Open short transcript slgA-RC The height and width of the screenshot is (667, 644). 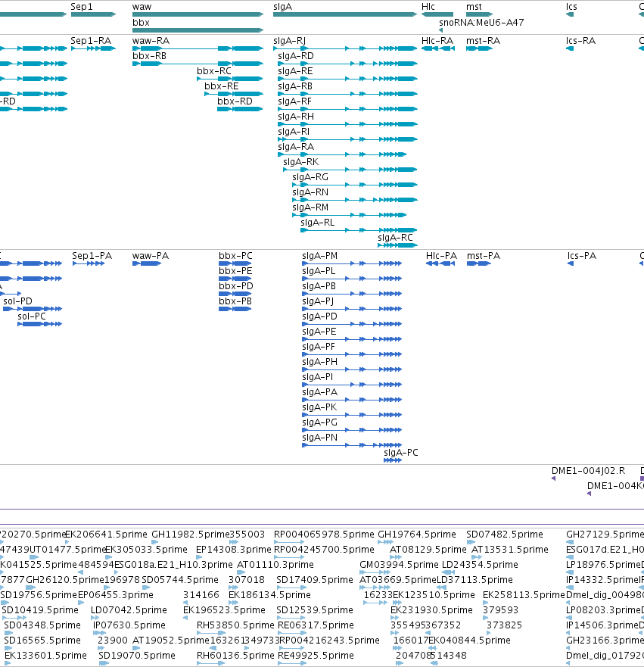(x=397, y=245)
